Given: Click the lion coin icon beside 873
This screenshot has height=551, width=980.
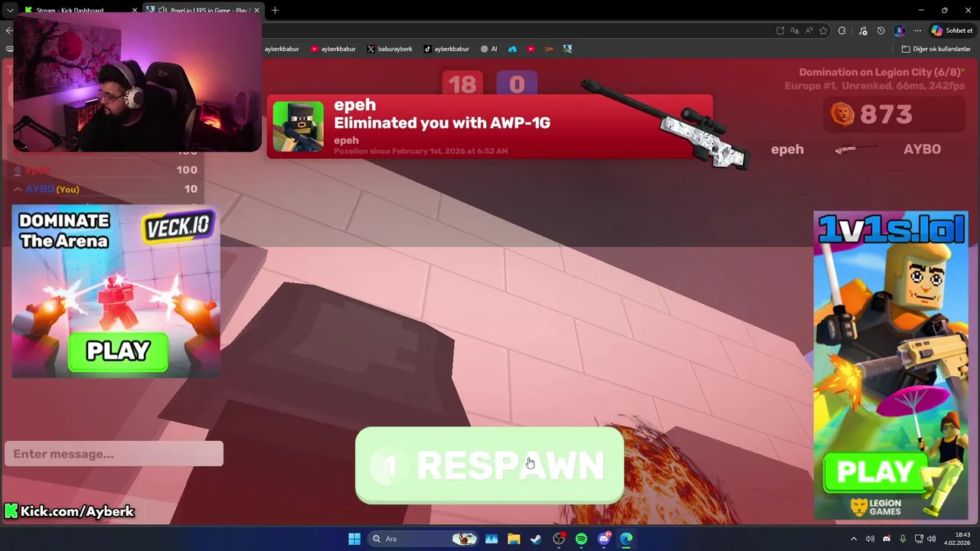Looking at the screenshot, I should pos(842,114).
